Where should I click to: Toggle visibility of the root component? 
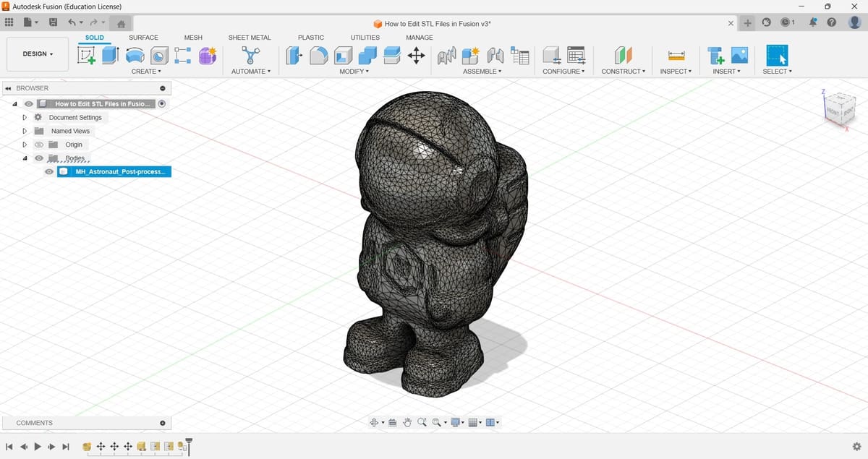(x=29, y=103)
